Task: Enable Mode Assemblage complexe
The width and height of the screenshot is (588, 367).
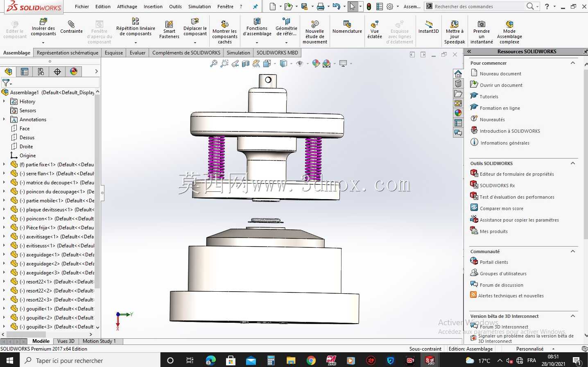Action: tap(509, 32)
